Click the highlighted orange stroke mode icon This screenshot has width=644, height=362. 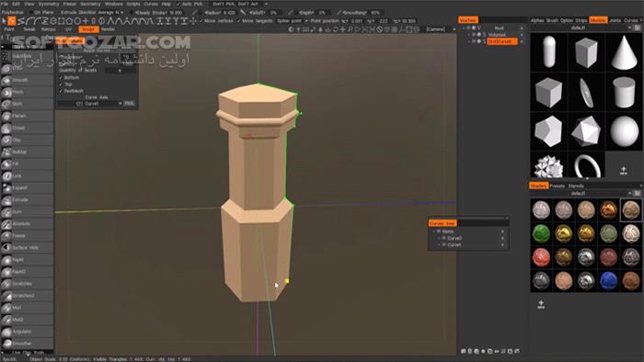[12, 20]
